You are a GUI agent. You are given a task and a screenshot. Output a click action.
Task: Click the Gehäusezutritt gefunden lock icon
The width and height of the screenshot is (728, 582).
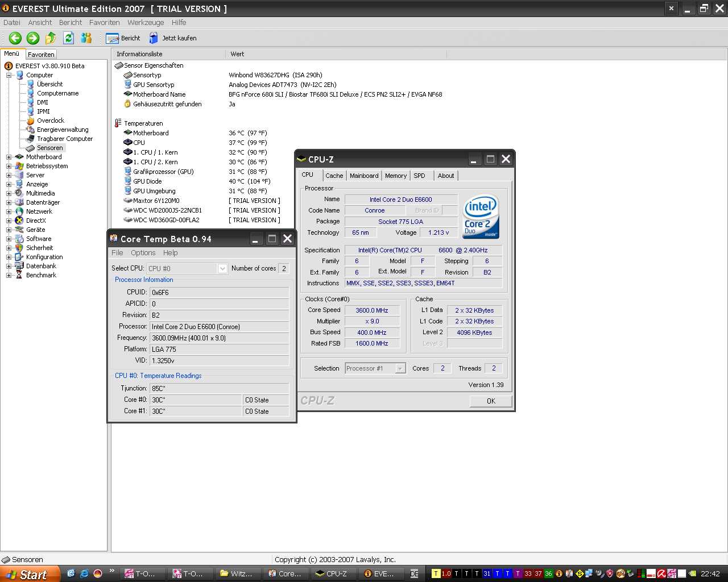coord(127,104)
